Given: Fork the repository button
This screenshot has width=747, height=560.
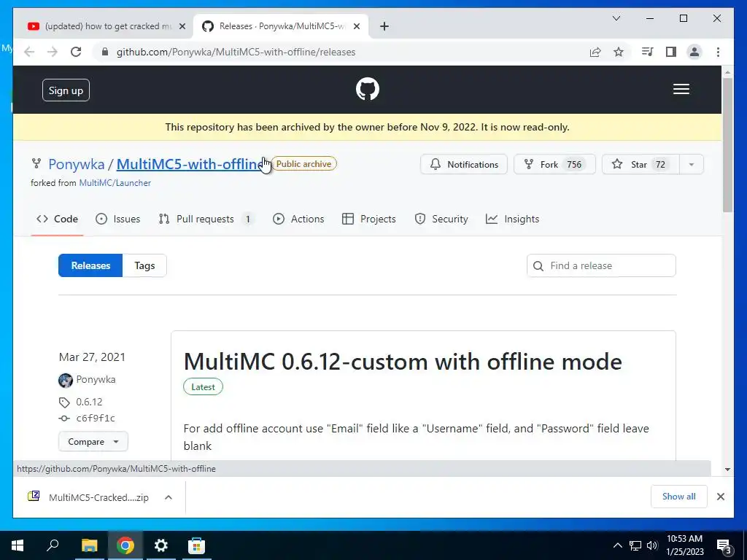Looking at the screenshot, I should coord(554,164).
